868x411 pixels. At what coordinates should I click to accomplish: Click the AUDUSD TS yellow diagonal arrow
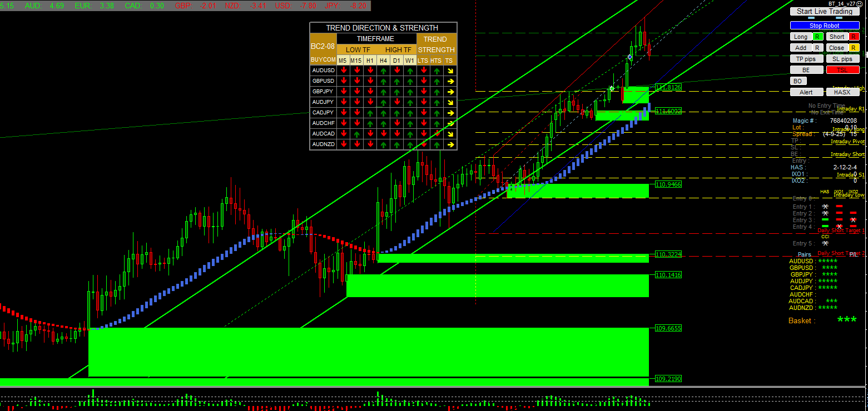450,70
